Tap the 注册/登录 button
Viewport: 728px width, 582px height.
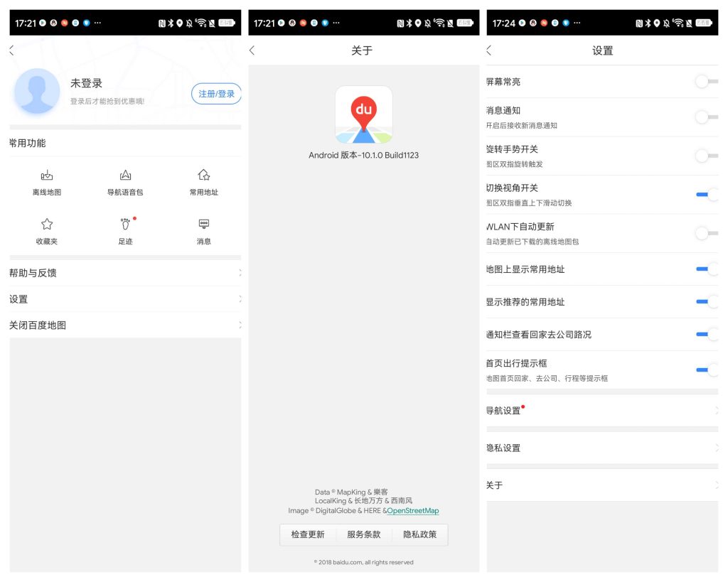point(216,94)
